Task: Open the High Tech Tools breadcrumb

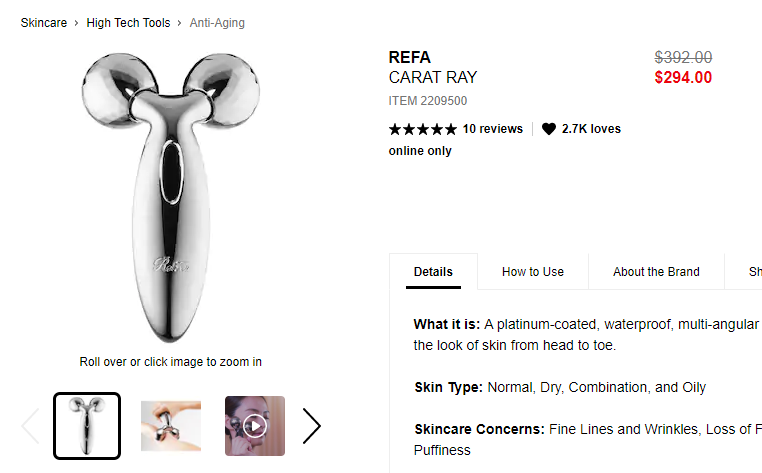Action: click(128, 22)
